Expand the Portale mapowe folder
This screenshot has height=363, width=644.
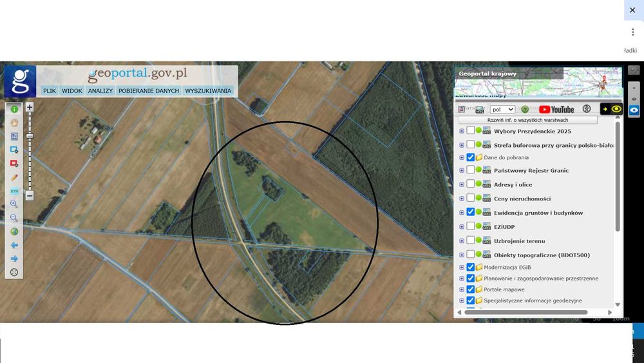point(462,289)
